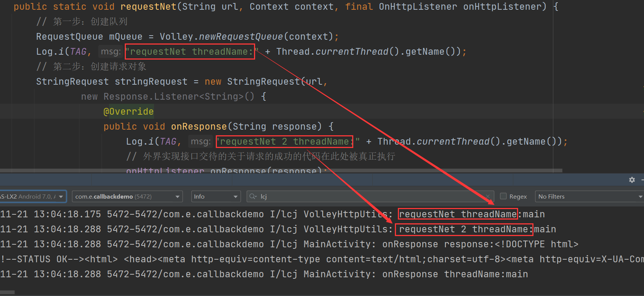644x296 pixels.
Task: Open the com.e.callbackdemo process dropdown
Action: tap(127, 196)
